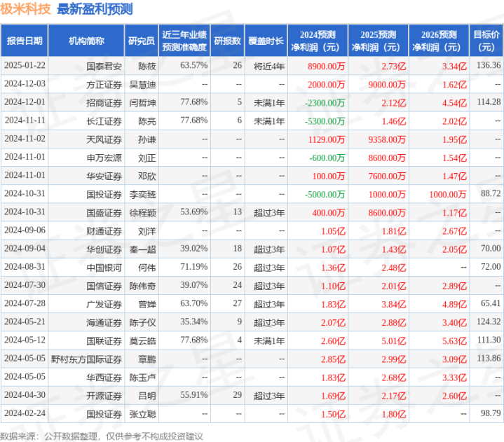Click the -5300.00万 profit cell

pyautogui.click(x=325, y=121)
